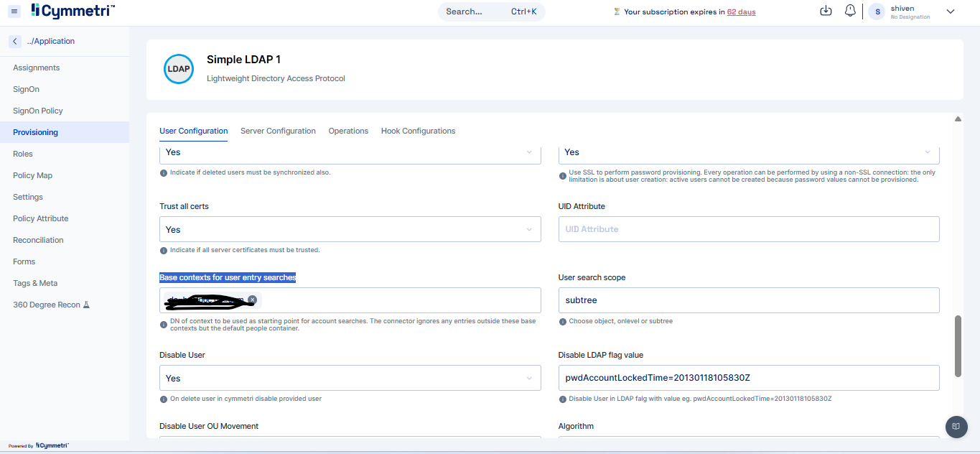This screenshot has height=454, width=980.
Task: Click the Powered By Cymmetri footer
Action: click(39, 446)
